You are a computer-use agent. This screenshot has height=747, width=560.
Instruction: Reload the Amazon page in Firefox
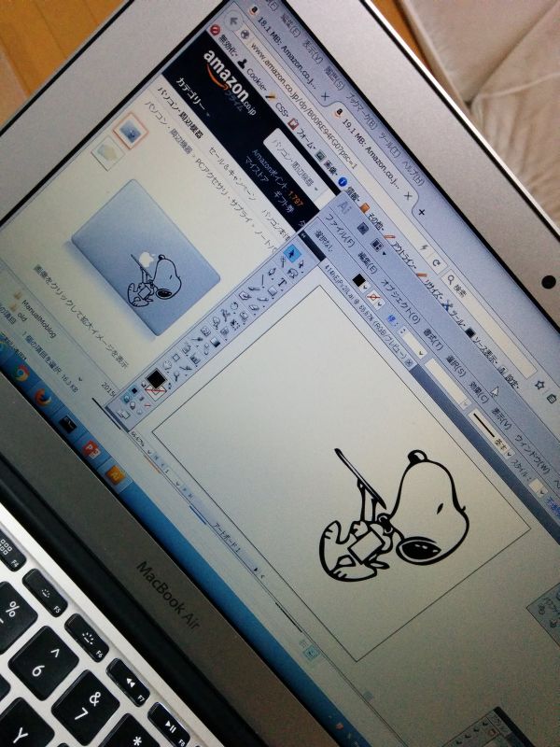(x=437, y=263)
